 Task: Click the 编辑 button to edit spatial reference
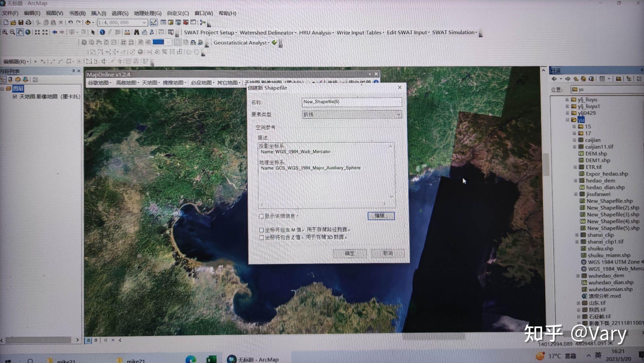[381, 216]
